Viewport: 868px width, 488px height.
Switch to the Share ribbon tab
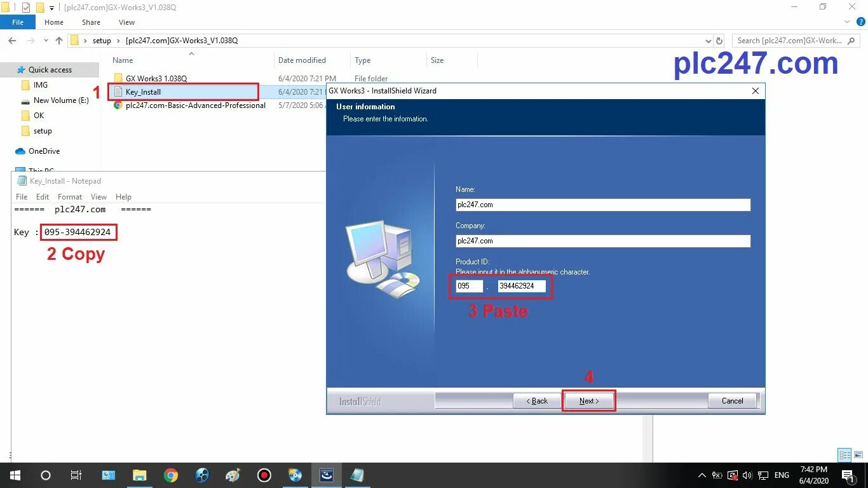[x=91, y=22]
